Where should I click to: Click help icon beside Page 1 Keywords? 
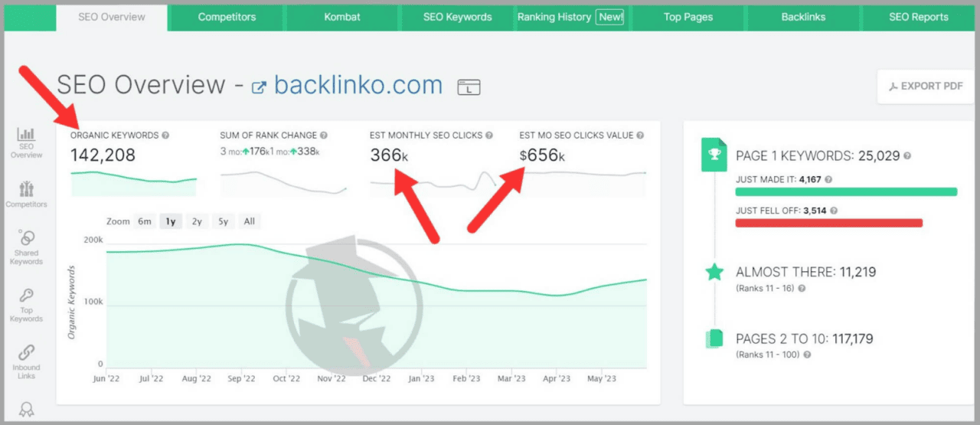click(x=907, y=156)
